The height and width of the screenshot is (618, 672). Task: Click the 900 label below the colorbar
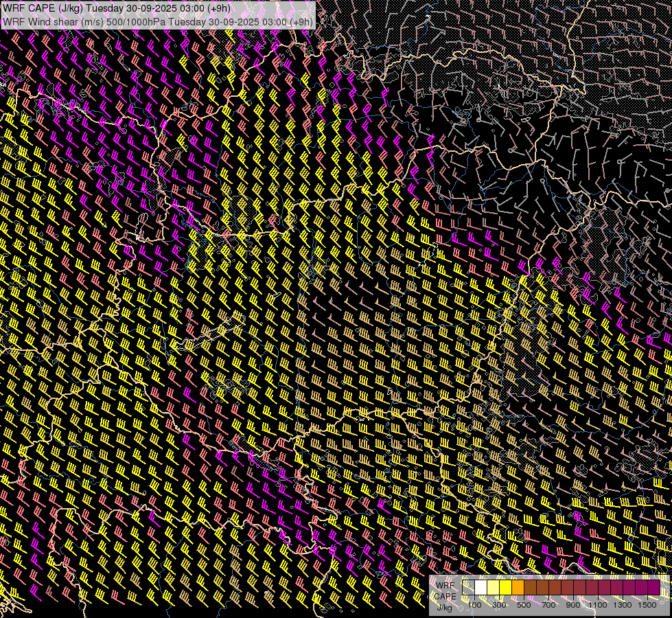pyautogui.click(x=573, y=605)
